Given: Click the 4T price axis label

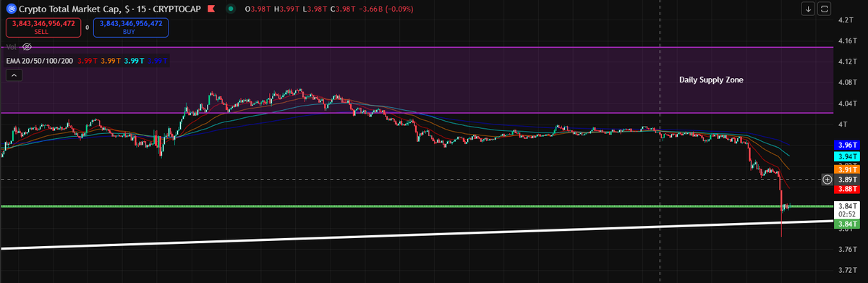Looking at the screenshot, I should pos(842,124).
